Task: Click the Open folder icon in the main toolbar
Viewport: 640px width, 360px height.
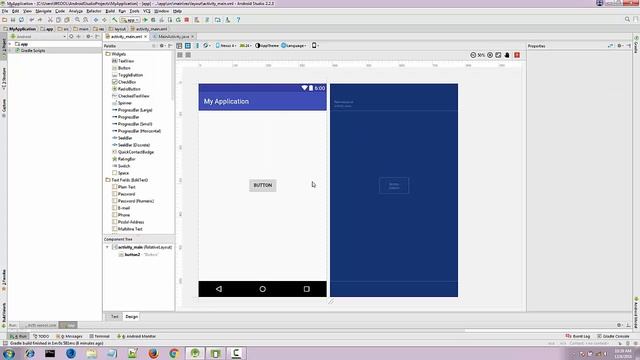Action: pos(4,20)
